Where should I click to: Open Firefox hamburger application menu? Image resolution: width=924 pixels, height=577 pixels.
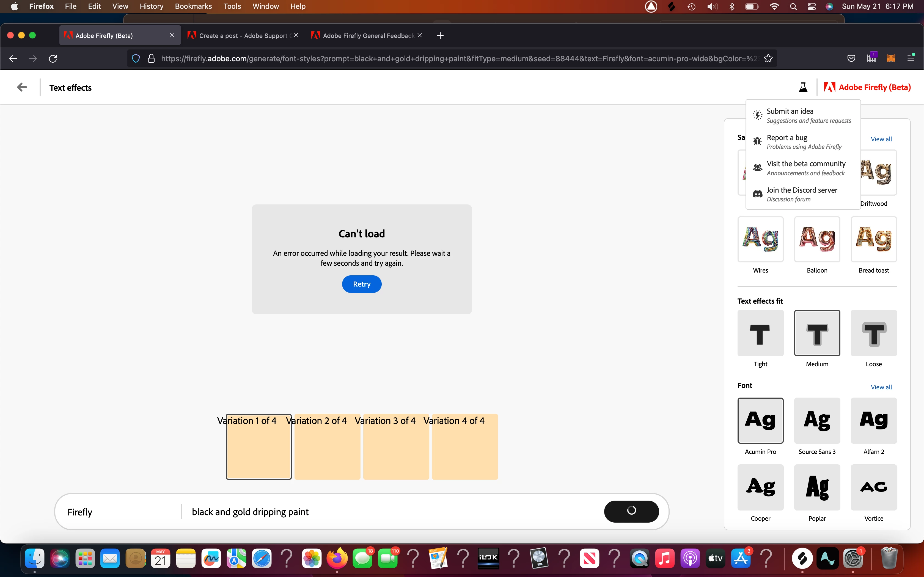911,58
